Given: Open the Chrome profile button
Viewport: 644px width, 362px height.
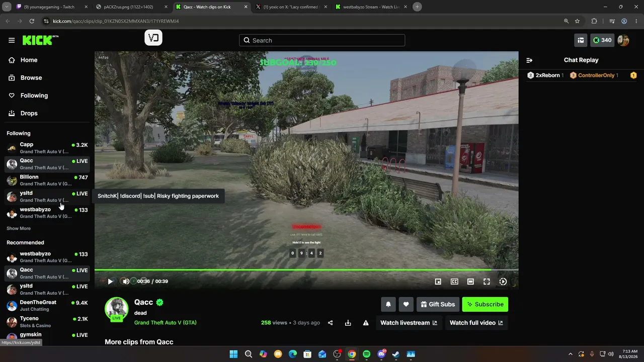Looking at the screenshot, I should click(624, 21).
